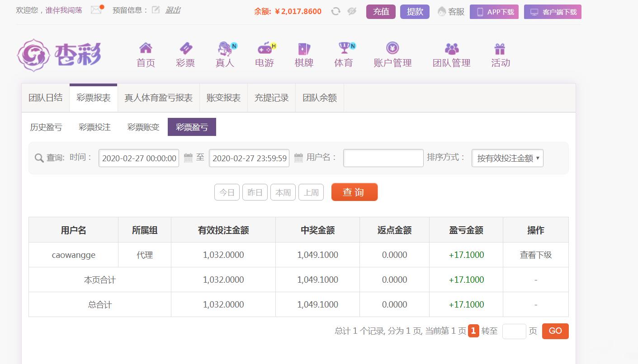Switch to the 团队日结 tab
This screenshot has width=638, height=364.
pyautogui.click(x=46, y=98)
